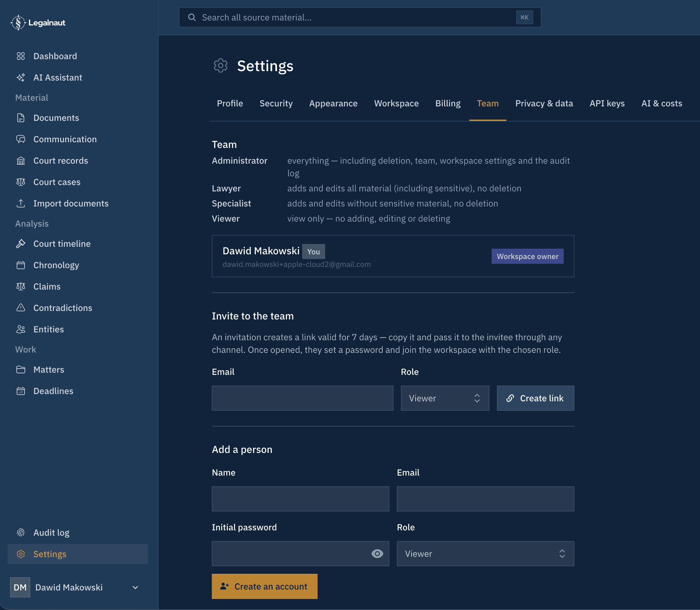Click the Audit log fingerprint icon

(21, 533)
